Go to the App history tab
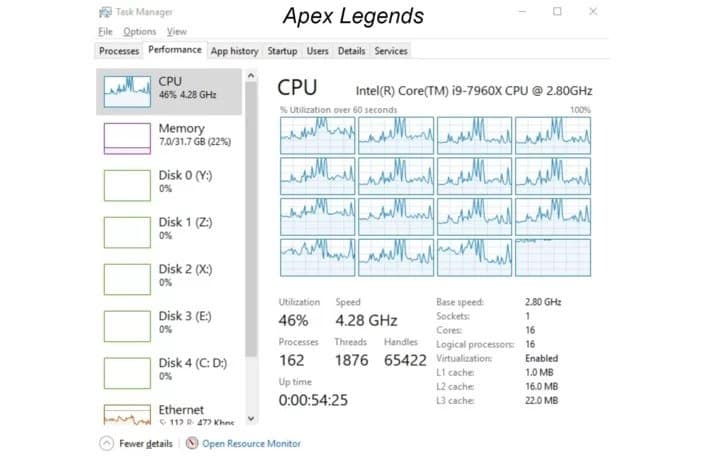Image resolution: width=711 pixels, height=457 pixels. coord(234,51)
